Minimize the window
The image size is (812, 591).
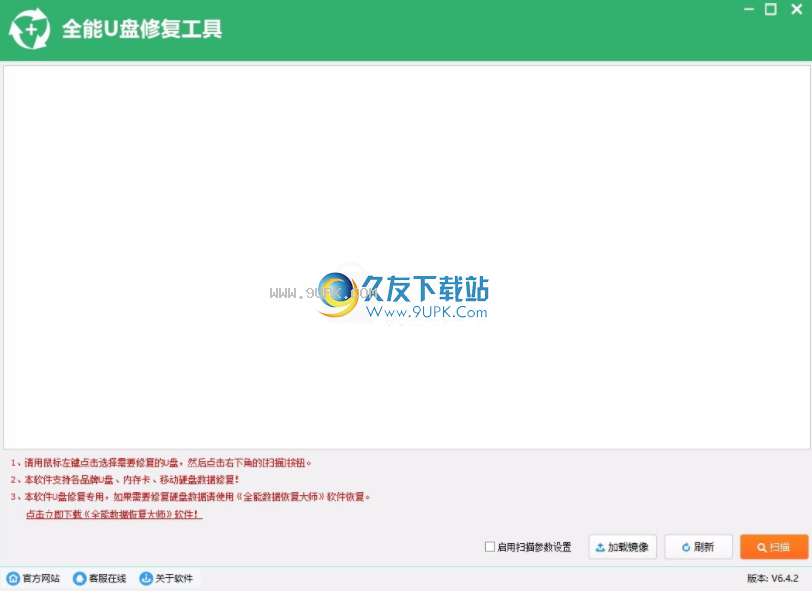click(x=749, y=9)
